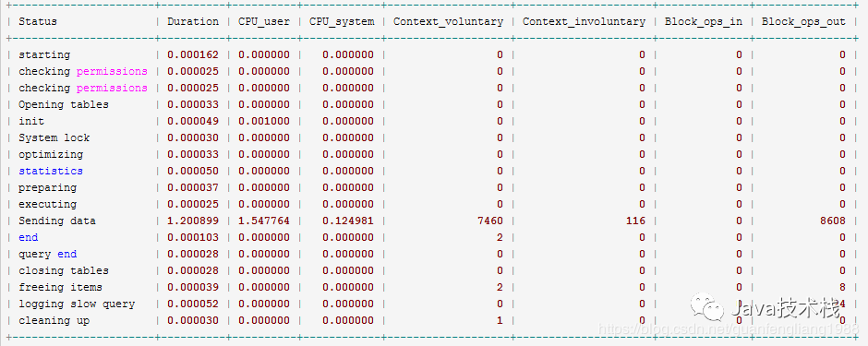Click CPU_system value 0.124981
Image resolution: width=868 pixels, height=346 pixels.
point(348,221)
